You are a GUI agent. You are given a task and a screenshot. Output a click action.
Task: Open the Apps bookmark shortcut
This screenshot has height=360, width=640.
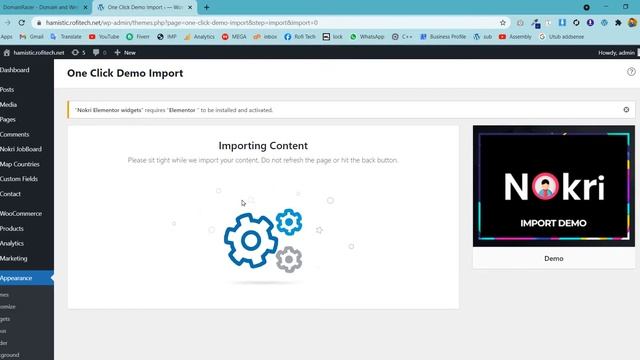(6, 37)
